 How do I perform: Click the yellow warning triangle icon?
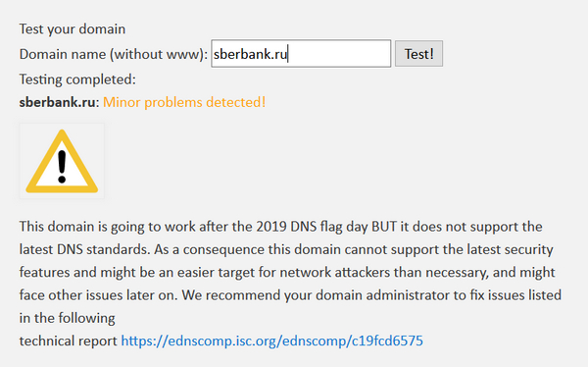(62, 161)
